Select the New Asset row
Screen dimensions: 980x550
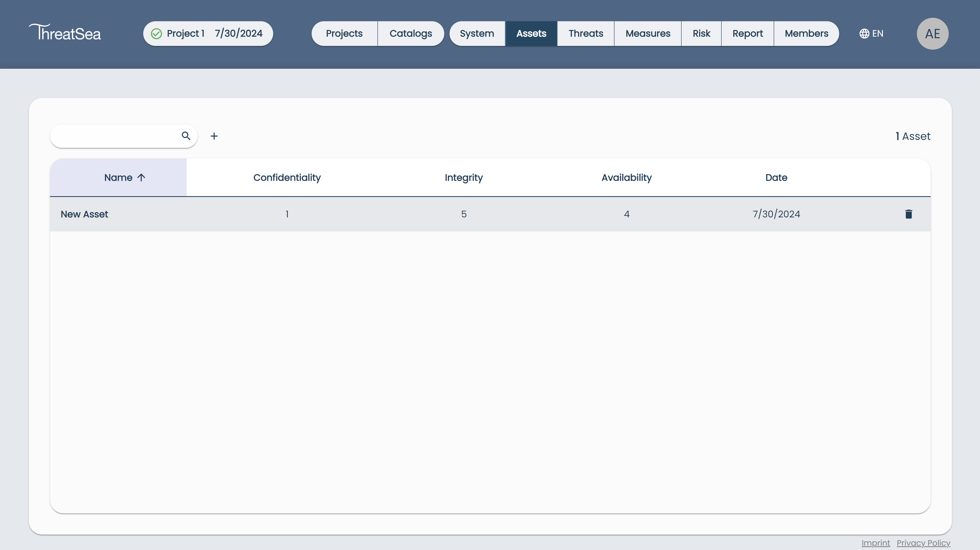[x=84, y=214]
